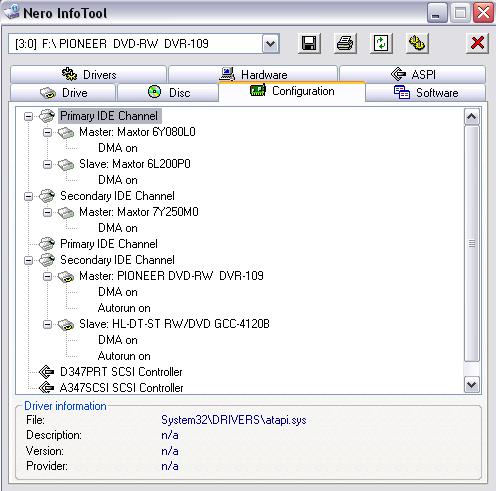Click DMA on under Maxtor 6Y080L0
The image size is (496, 491).
click(118, 148)
